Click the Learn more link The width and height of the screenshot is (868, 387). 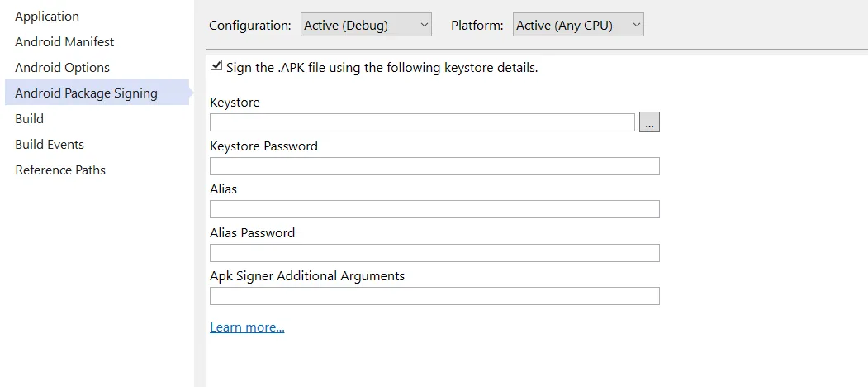tap(247, 327)
